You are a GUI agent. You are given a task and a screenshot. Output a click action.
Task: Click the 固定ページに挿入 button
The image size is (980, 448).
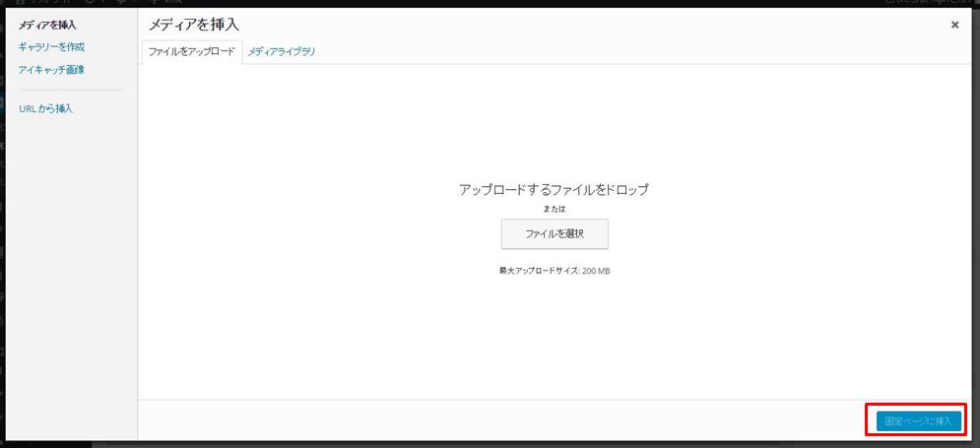coord(918,421)
